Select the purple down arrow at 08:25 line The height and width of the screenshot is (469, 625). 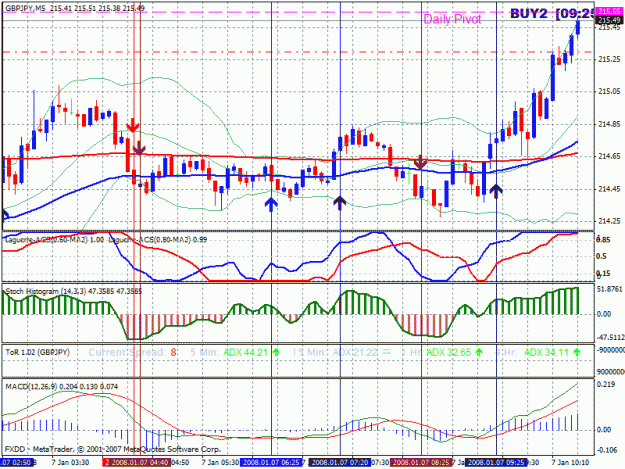pyautogui.click(x=421, y=163)
